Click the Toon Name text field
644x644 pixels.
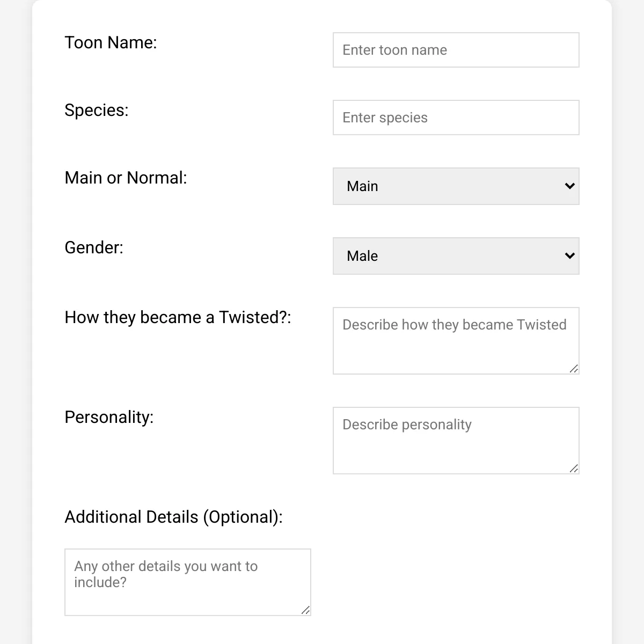[456, 50]
